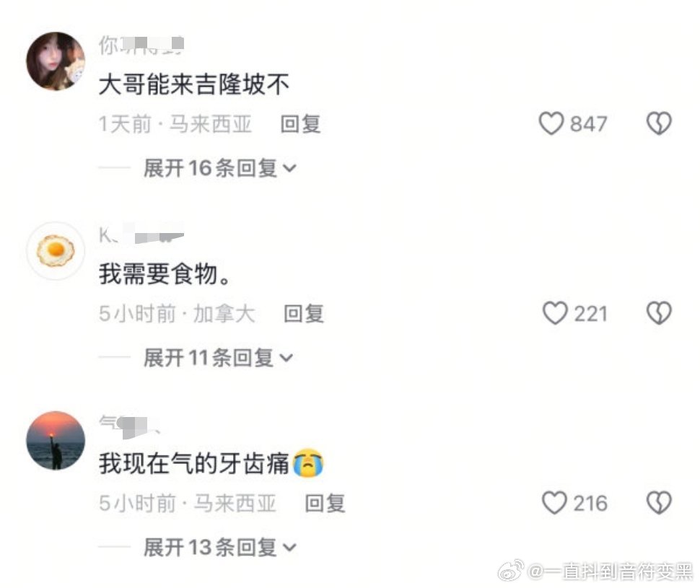This screenshot has height=588, width=700.
Task: Open username starting with K
Action: click(141, 234)
